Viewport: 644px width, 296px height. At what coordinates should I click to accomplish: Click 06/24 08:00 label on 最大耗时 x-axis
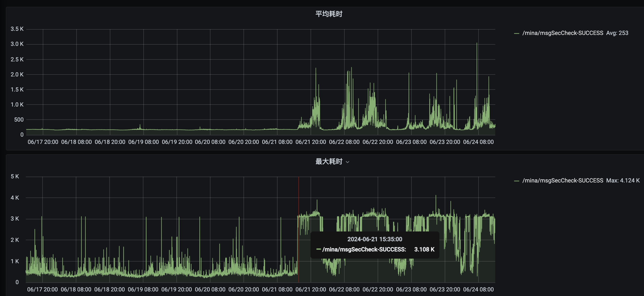pyautogui.click(x=478, y=289)
